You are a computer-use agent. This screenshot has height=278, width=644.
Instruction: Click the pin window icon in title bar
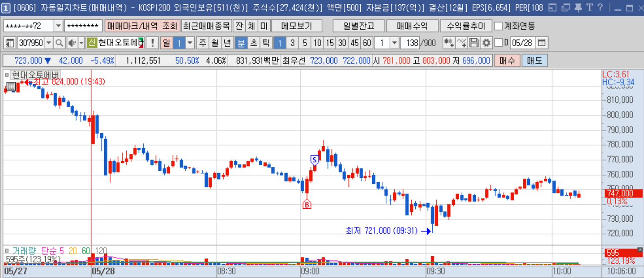coord(578,7)
